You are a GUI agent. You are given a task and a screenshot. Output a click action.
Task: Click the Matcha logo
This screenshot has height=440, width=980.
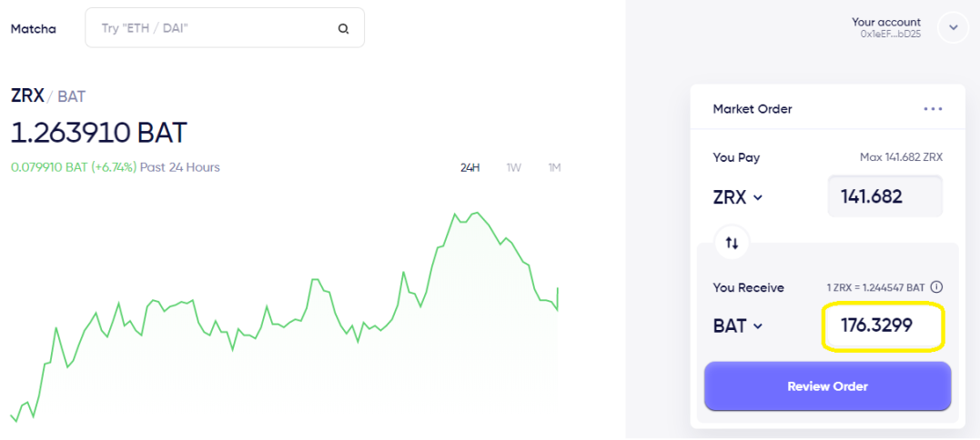pyautogui.click(x=34, y=28)
